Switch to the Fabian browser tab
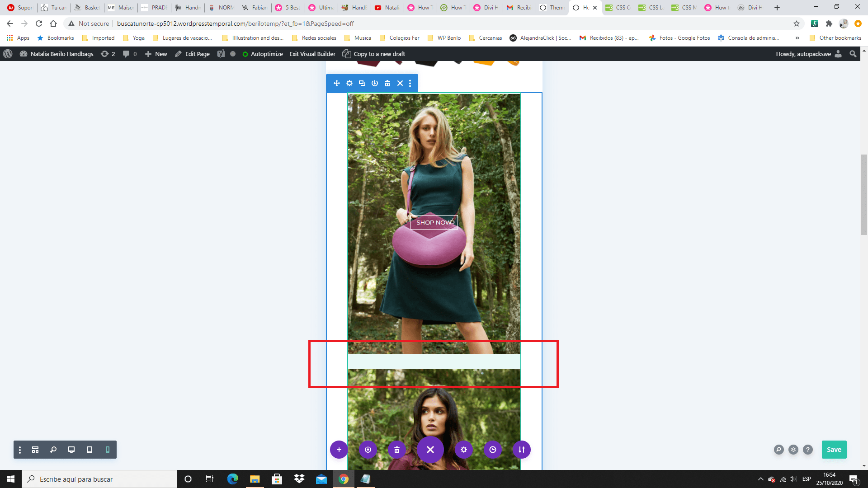 (255, 8)
